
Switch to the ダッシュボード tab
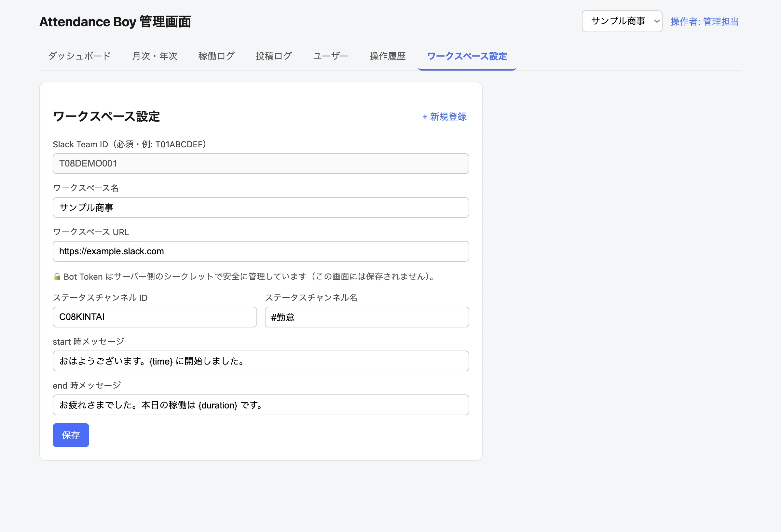[79, 56]
